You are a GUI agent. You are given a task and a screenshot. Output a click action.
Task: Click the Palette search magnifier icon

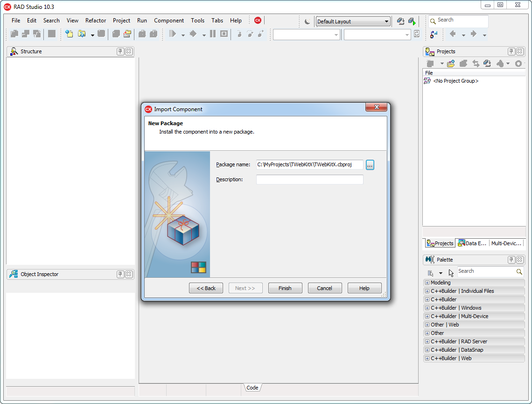tap(519, 272)
